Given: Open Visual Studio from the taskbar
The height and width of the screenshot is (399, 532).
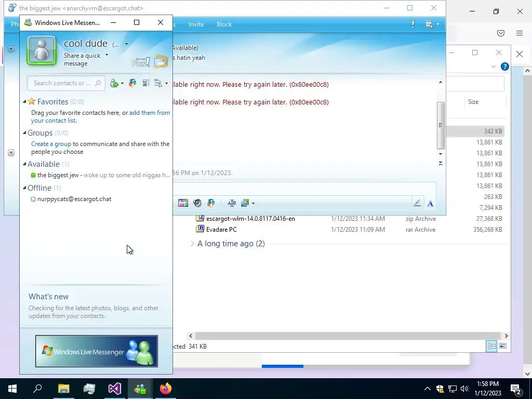Looking at the screenshot, I should 114,389.
